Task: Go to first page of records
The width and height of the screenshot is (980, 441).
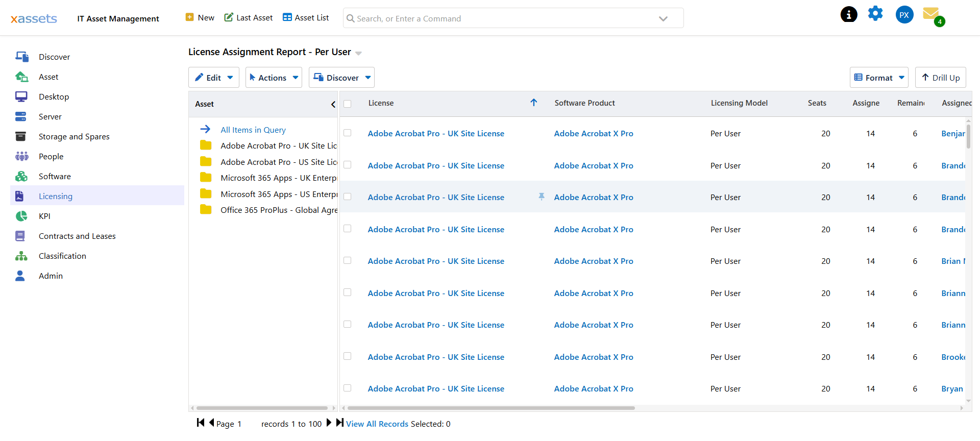Action: [201, 423]
